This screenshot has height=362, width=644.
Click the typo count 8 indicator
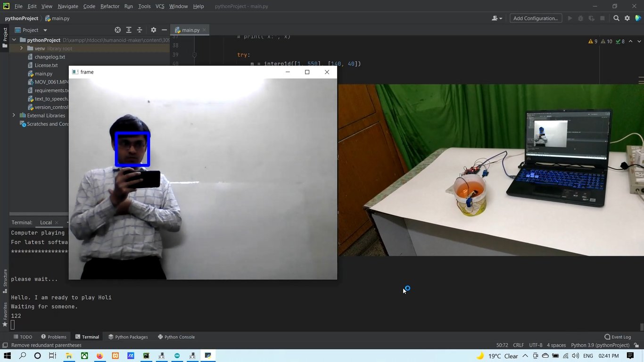[620, 41]
